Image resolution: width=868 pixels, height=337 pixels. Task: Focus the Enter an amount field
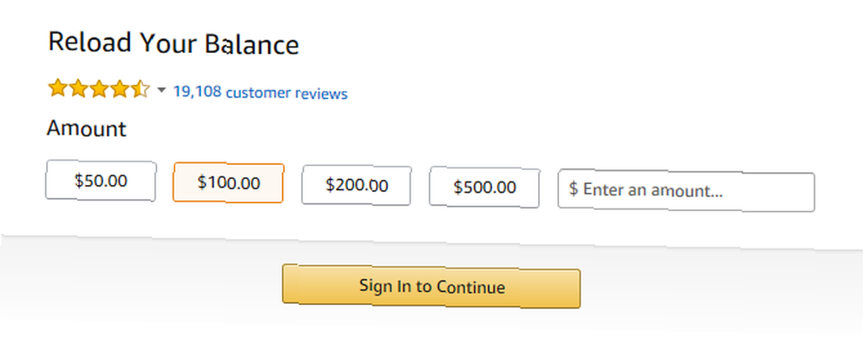687,191
